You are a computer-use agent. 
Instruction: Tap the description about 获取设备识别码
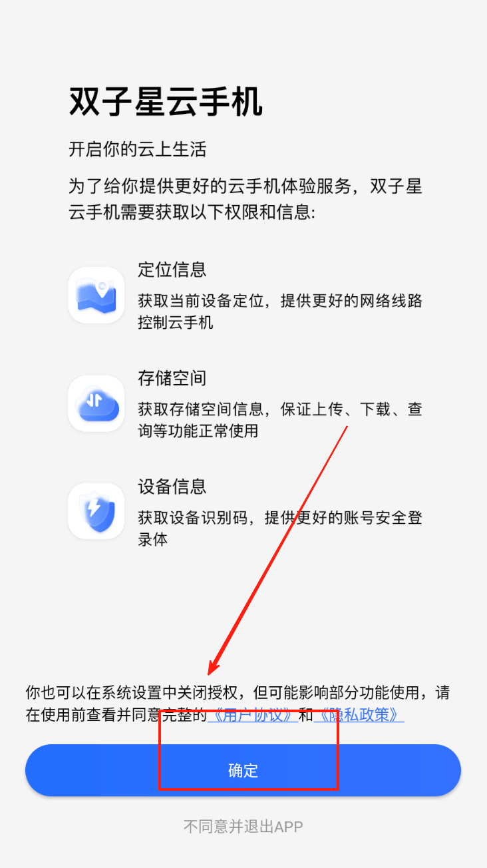(x=280, y=528)
